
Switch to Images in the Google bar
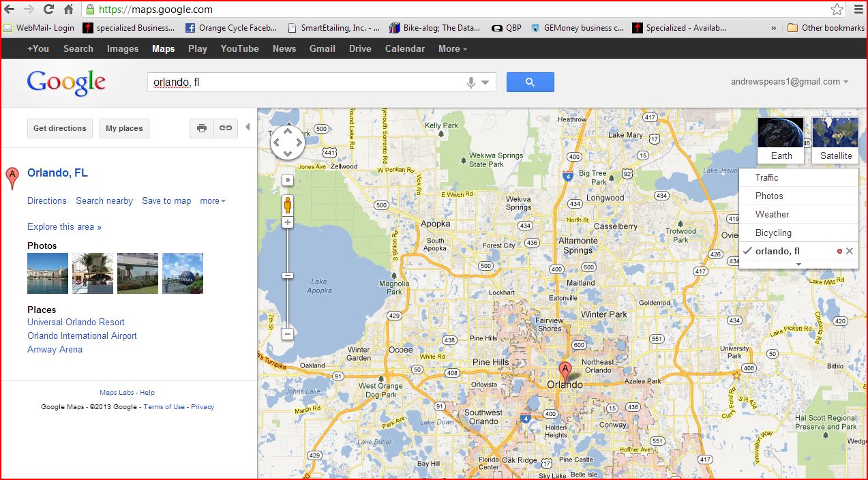point(122,48)
